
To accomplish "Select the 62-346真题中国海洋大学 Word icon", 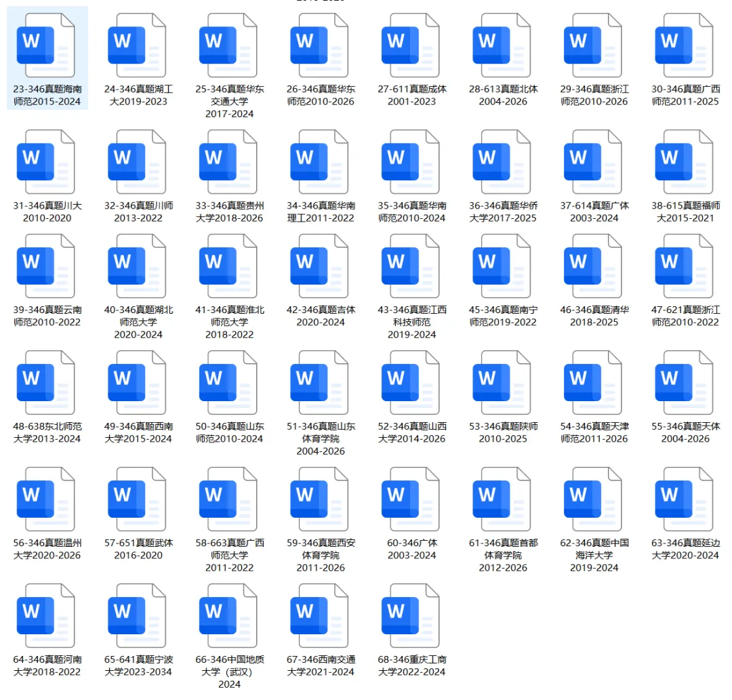I will [593, 499].
